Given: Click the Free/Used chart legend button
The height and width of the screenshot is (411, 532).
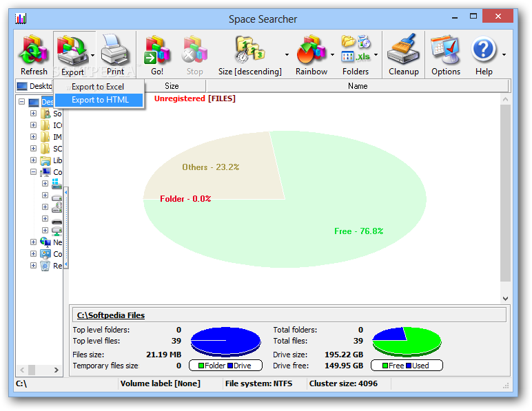Looking at the screenshot, I should (407, 366).
